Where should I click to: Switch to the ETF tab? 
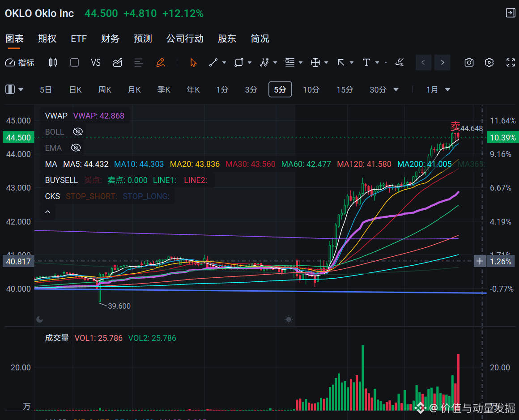[x=79, y=39]
